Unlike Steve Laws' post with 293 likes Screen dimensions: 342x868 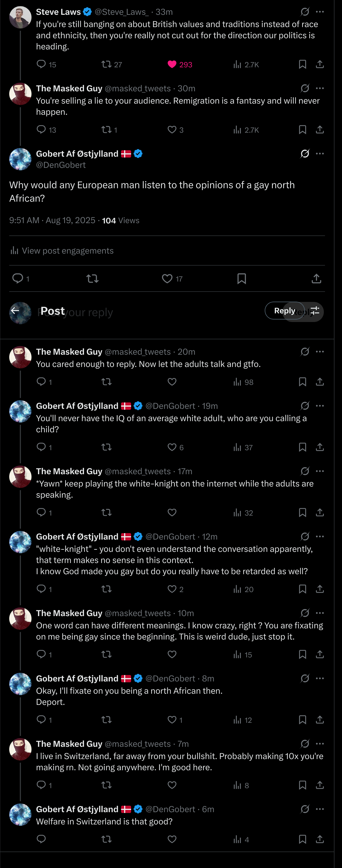coord(172,64)
